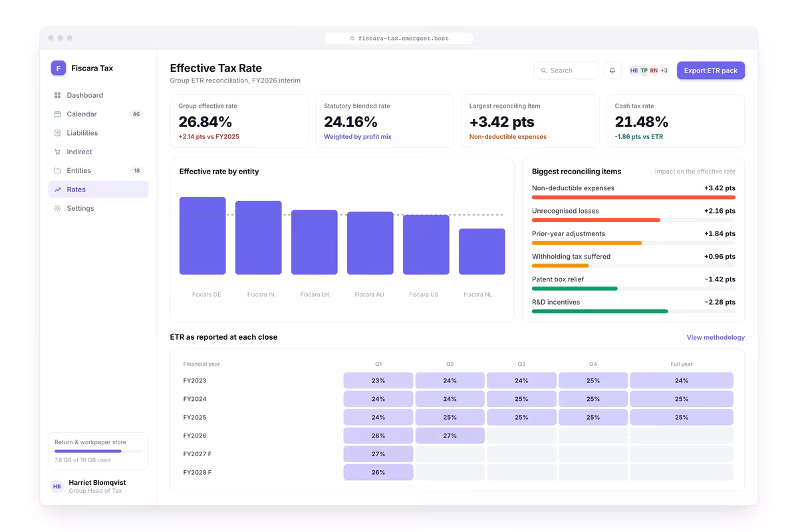Click the Entities 18 badge
The width and height of the screenshot is (798, 532).
click(x=137, y=171)
